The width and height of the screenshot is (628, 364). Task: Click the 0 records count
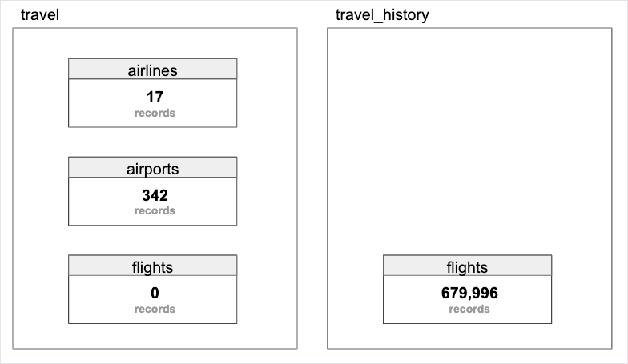155,294
